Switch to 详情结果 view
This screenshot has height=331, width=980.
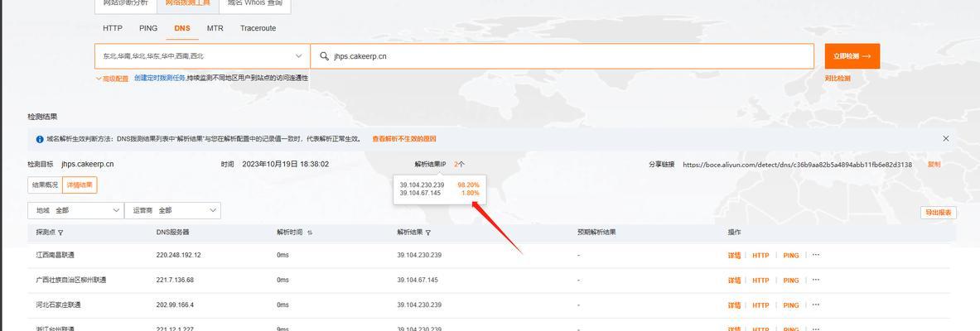click(80, 185)
